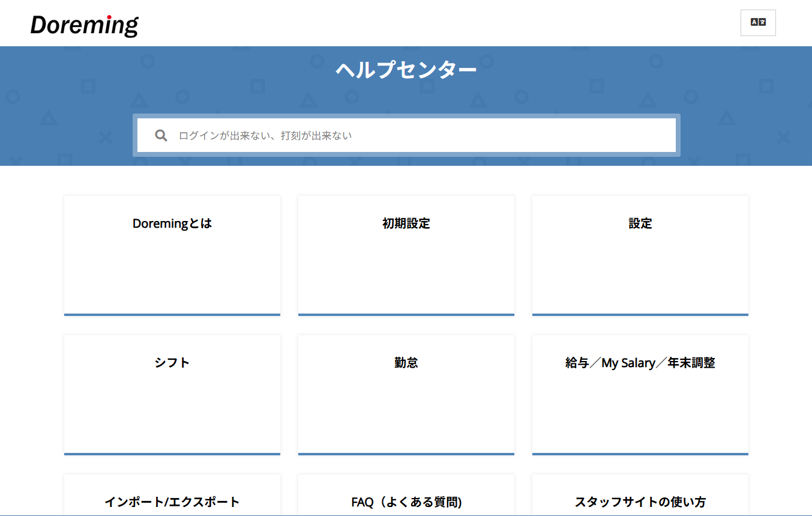Open the インポート/エクスポート category
812x516 pixels.
[x=172, y=499]
